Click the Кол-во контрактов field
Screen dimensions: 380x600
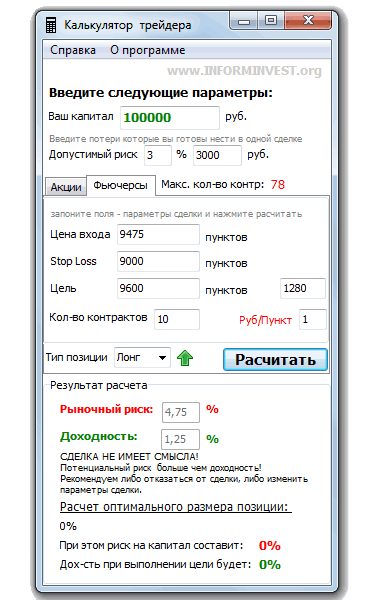click(177, 319)
